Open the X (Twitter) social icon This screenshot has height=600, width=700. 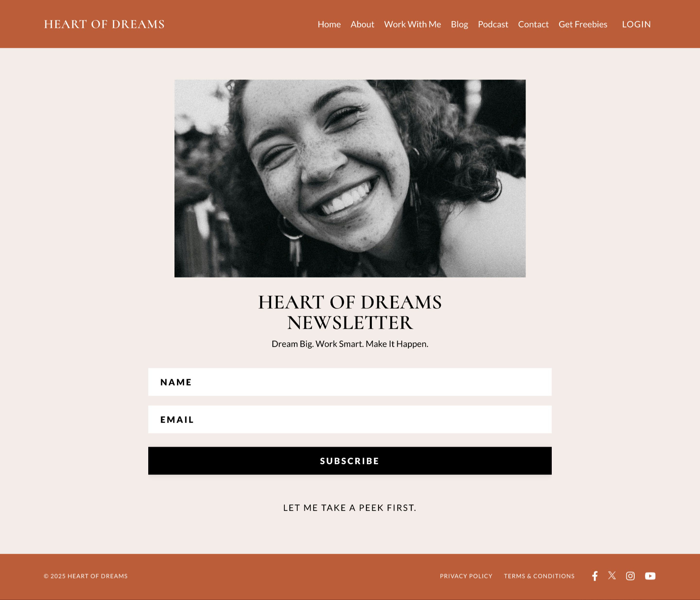(x=612, y=575)
